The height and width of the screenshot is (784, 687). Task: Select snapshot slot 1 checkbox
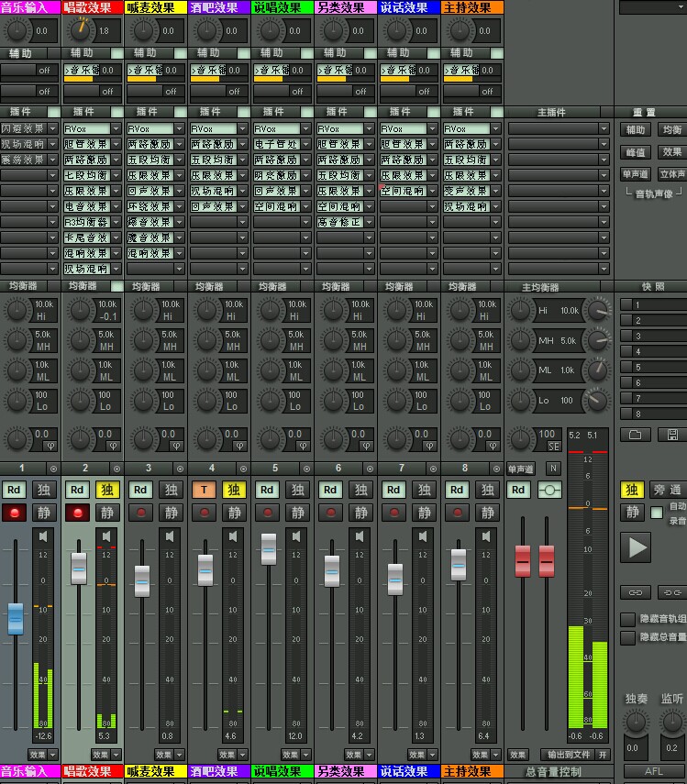[x=626, y=304]
